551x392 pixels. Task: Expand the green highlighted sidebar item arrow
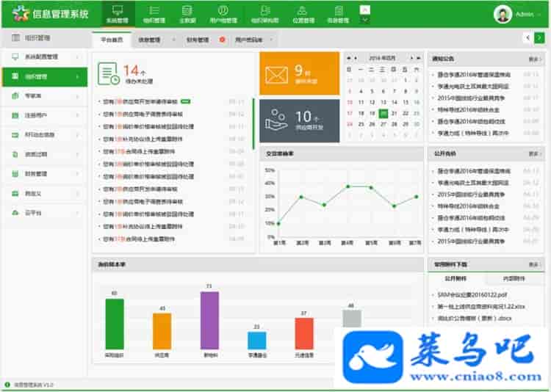(77, 76)
